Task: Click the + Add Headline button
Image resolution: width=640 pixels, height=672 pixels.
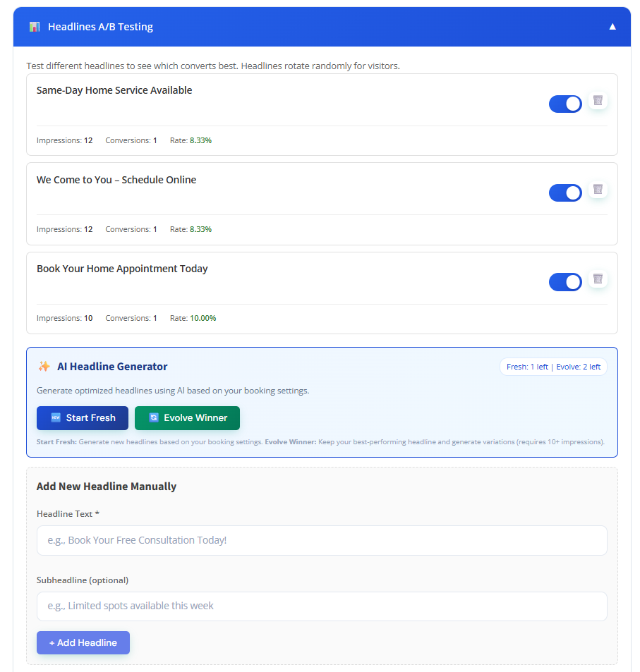Action: (83, 642)
